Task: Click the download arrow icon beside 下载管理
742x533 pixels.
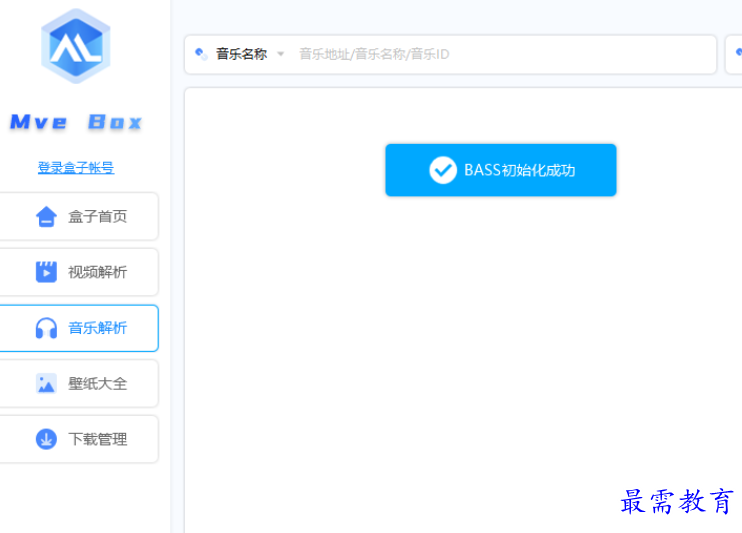Action: click(x=46, y=439)
